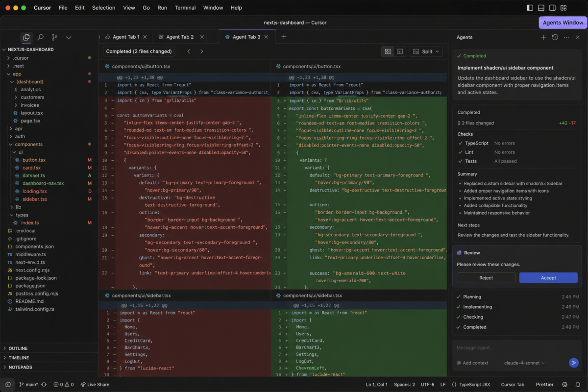
Task: Collapse the app folder
Action: (x=17, y=74)
